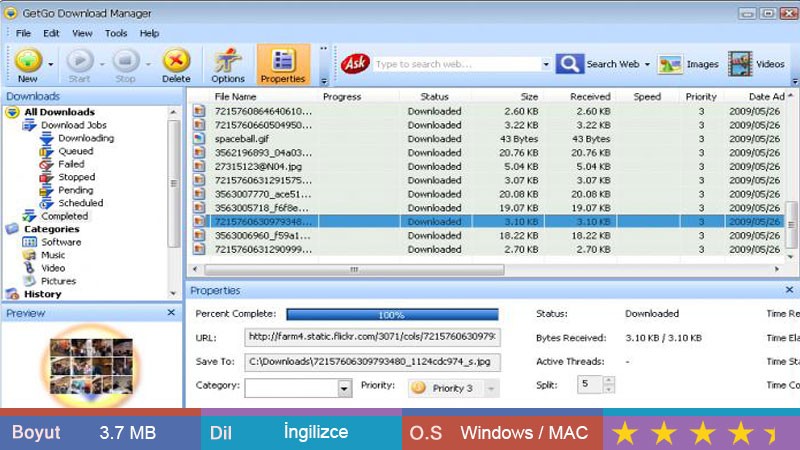Expand the toolbar overflow chevron
This screenshot has height=450, width=800.
(323, 81)
